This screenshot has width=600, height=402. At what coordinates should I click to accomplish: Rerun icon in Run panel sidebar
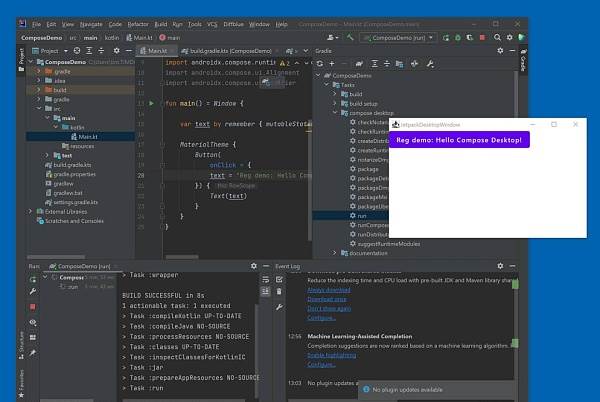tap(33, 279)
